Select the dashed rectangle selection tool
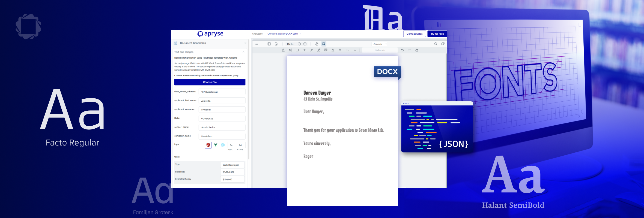The width and height of the screenshot is (644, 218). coord(324,44)
